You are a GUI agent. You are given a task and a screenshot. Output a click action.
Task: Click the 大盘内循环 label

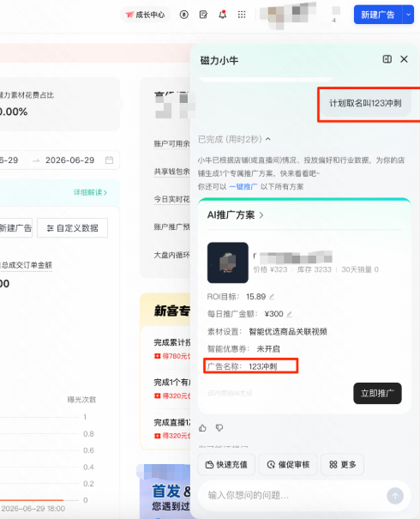pyautogui.click(x=171, y=255)
